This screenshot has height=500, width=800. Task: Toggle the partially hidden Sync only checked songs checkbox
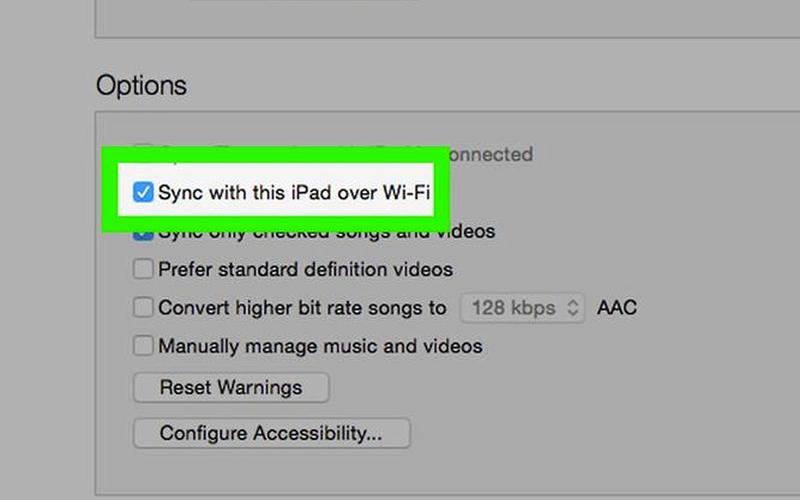click(143, 236)
